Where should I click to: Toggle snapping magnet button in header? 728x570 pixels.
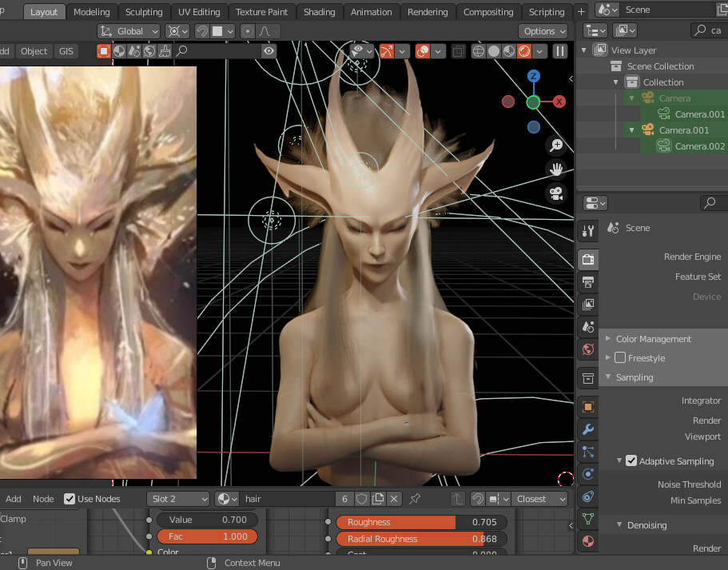click(202, 32)
